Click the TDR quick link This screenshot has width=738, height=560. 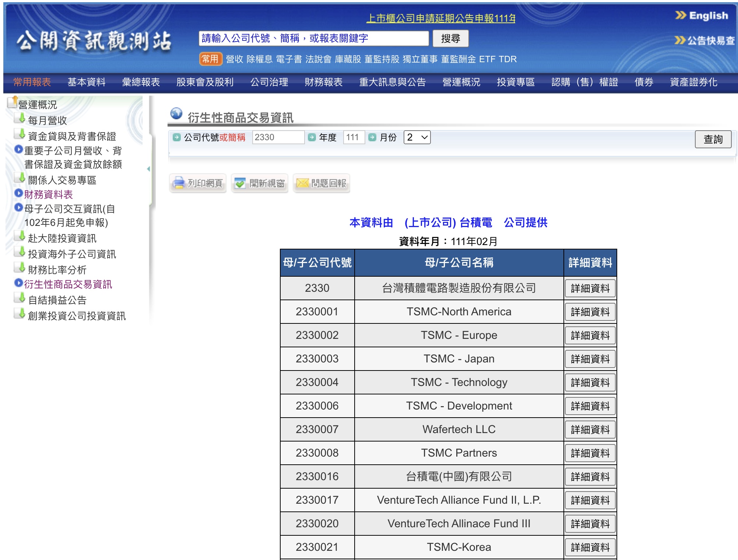508,59
